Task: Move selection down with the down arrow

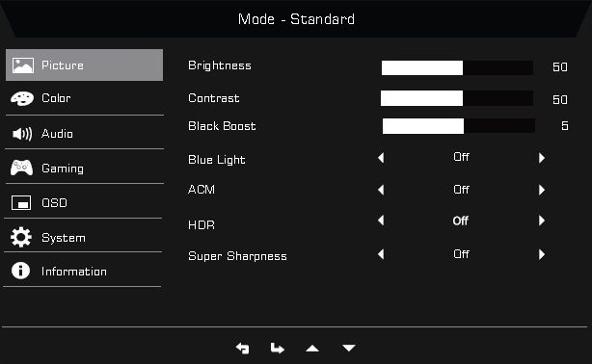Action: pos(348,348)
